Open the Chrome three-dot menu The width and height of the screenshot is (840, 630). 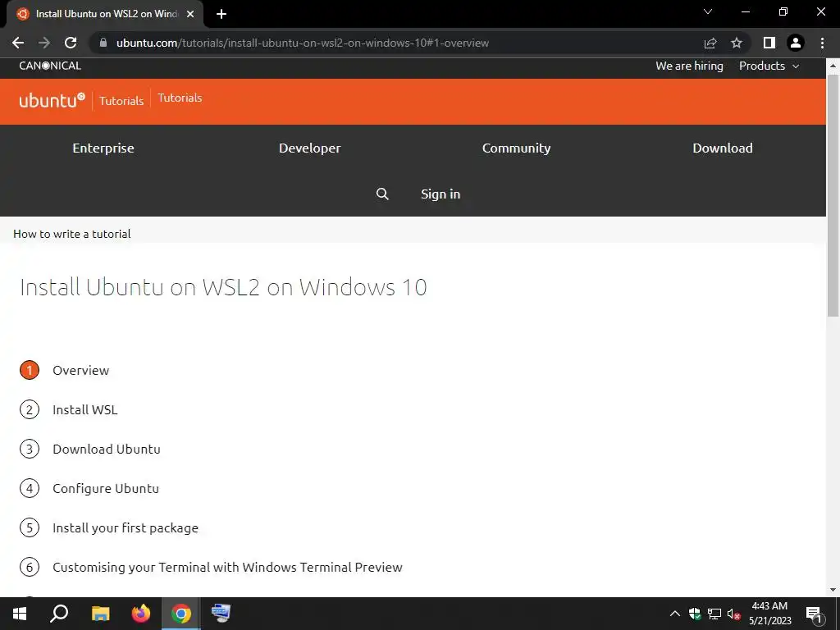tap(822, 43)
